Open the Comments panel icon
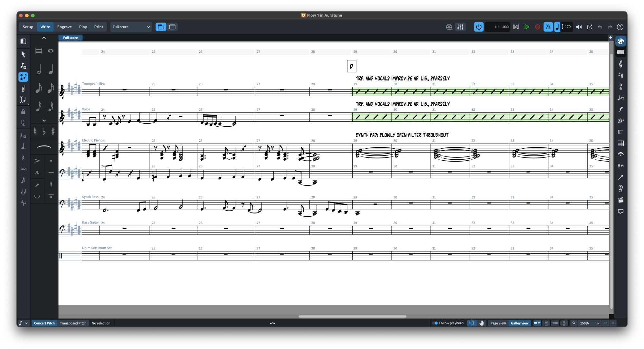 click(620, 212)
